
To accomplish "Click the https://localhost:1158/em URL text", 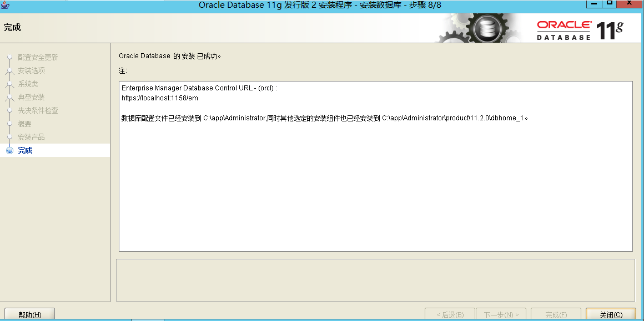I will click(160, 98).
